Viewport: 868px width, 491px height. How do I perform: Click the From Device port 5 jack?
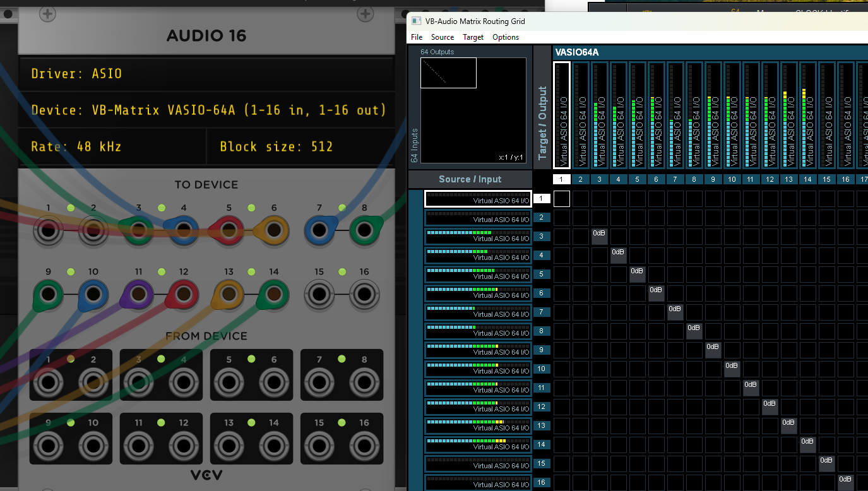click(229, 382)
